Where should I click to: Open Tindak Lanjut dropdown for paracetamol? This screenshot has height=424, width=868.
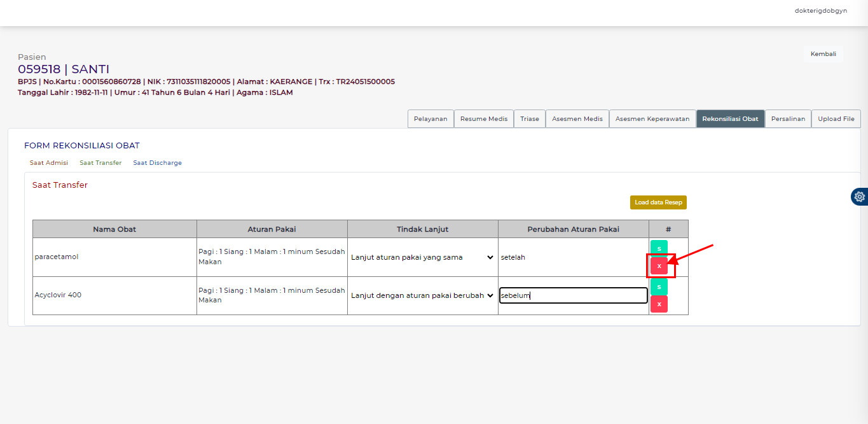tap(422, 257)
